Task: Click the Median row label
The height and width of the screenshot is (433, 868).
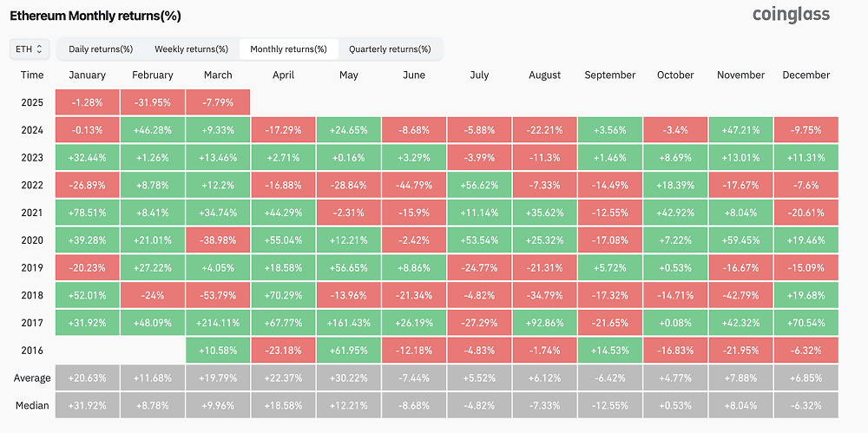Action: pos(32,405)
